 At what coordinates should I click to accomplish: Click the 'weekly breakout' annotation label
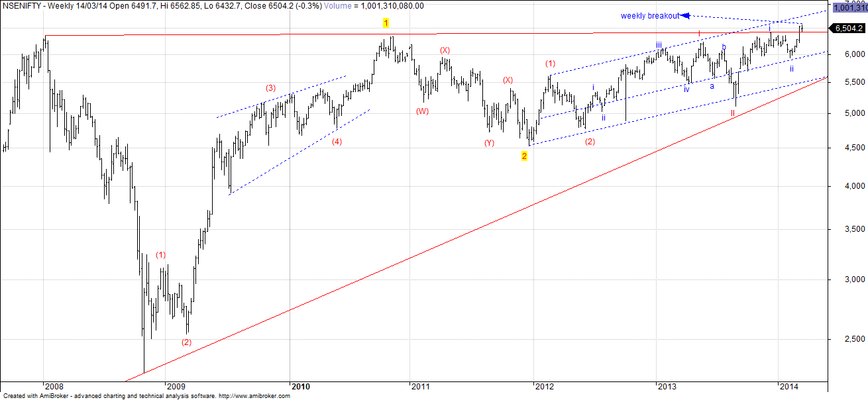click(650, 15)
